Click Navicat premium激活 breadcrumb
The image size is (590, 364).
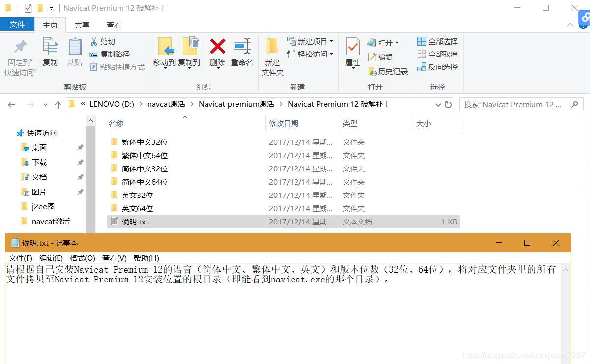pyautogui.click(x=236, y=104)
